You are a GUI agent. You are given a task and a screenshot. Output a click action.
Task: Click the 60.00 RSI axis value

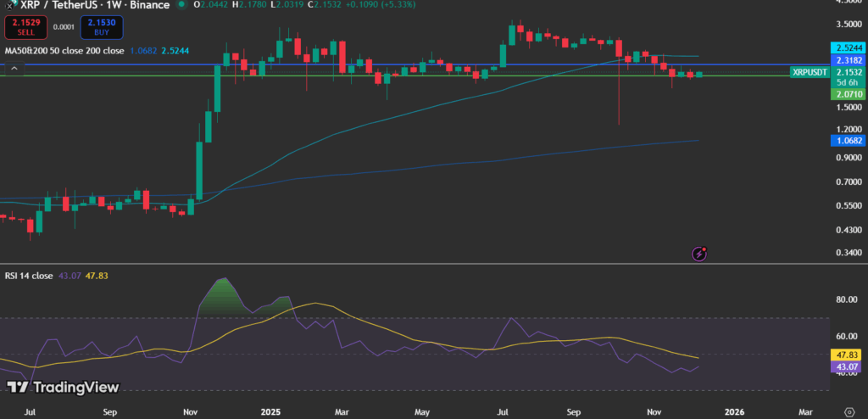[x=847, y=337]
